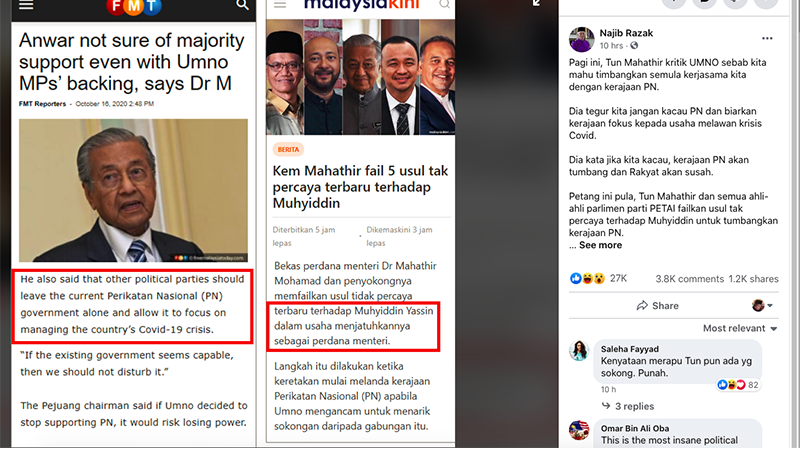Click the Malaysiakini search icon

444,5
